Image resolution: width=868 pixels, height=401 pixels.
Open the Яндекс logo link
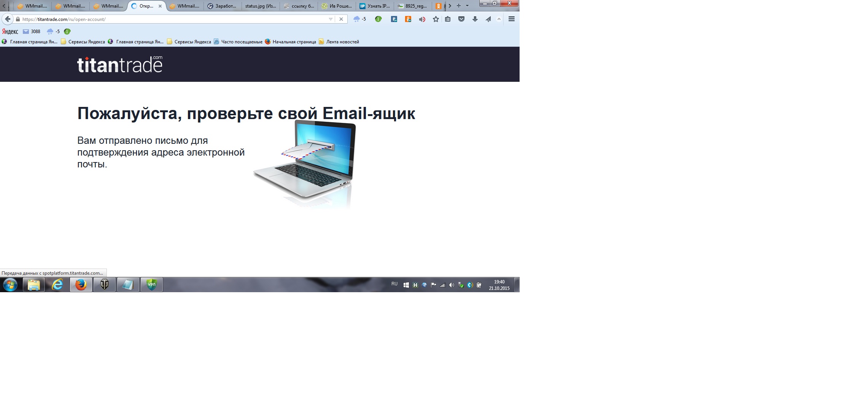10,32
